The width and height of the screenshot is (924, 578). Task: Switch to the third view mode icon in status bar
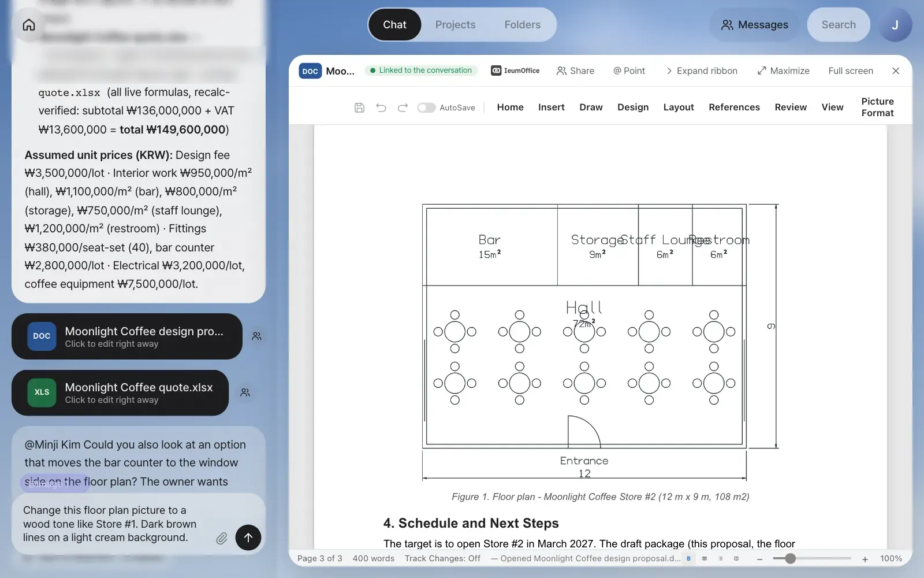(x=721, y=558)
